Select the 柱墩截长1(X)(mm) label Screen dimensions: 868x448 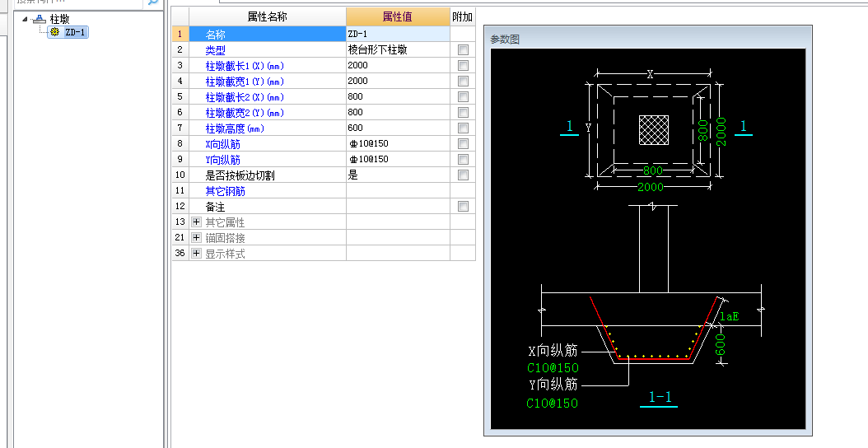tap(245, 66)
